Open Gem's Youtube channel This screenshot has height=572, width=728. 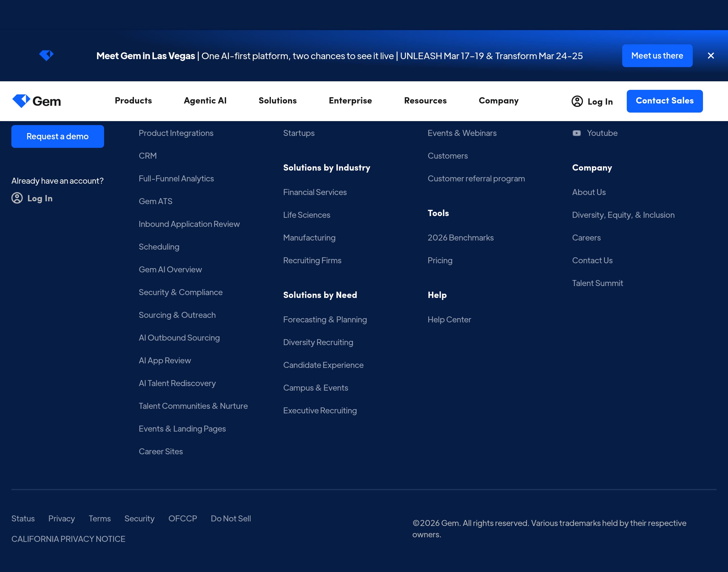(602, 133)
